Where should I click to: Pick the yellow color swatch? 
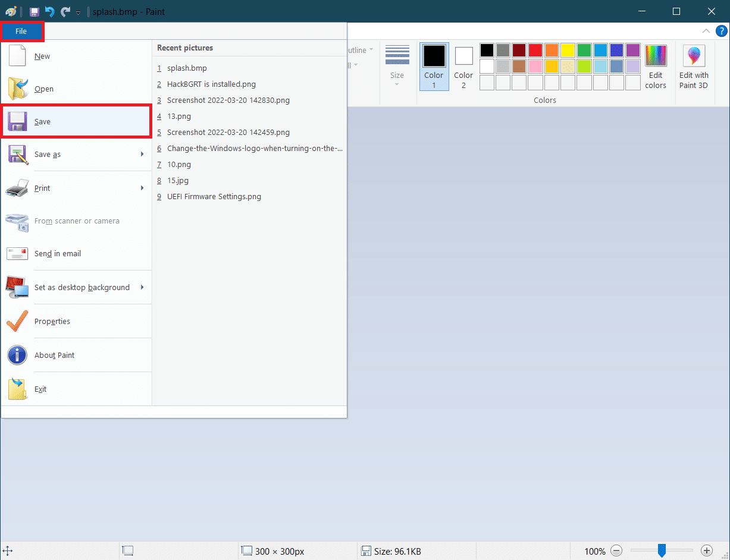pos(568,51)
